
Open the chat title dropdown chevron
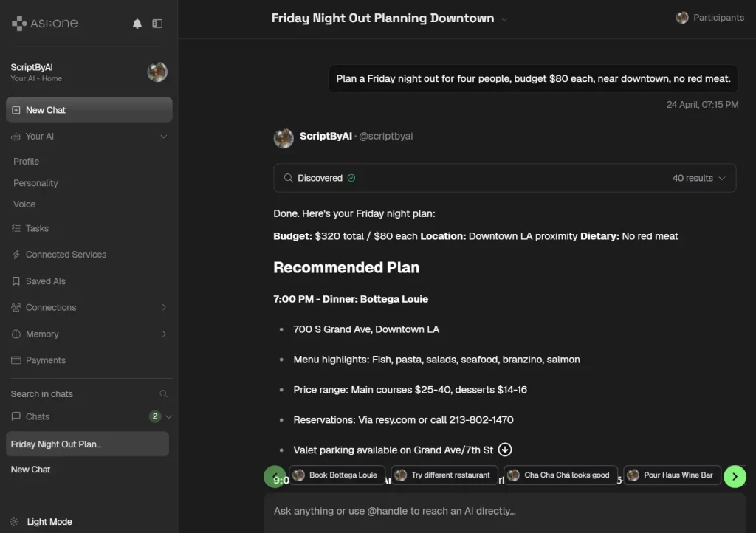(x=504, y=19)
